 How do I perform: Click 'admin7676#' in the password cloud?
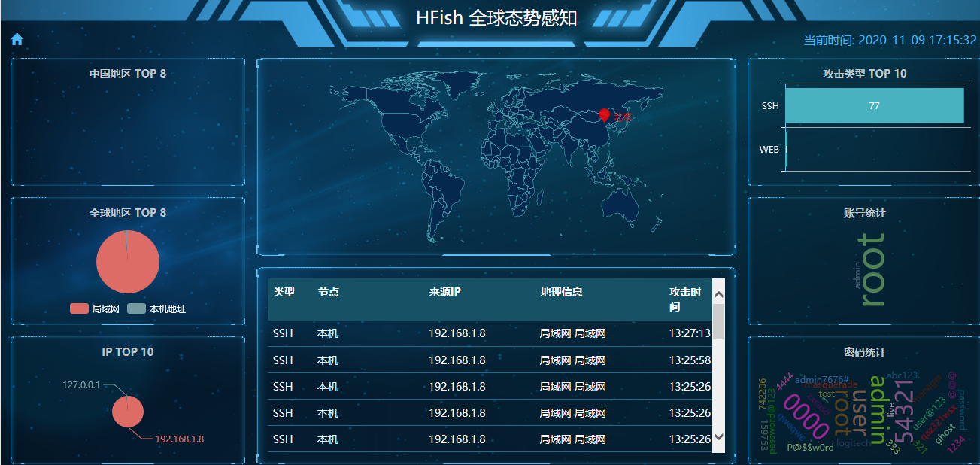(822, 379)
